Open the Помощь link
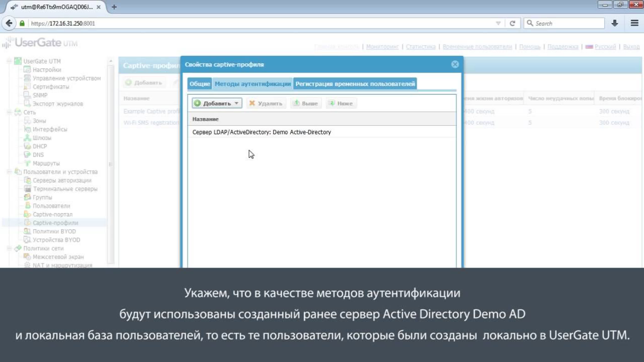The width and height of the screenshot is (644, 362). (x=530, y=47)
